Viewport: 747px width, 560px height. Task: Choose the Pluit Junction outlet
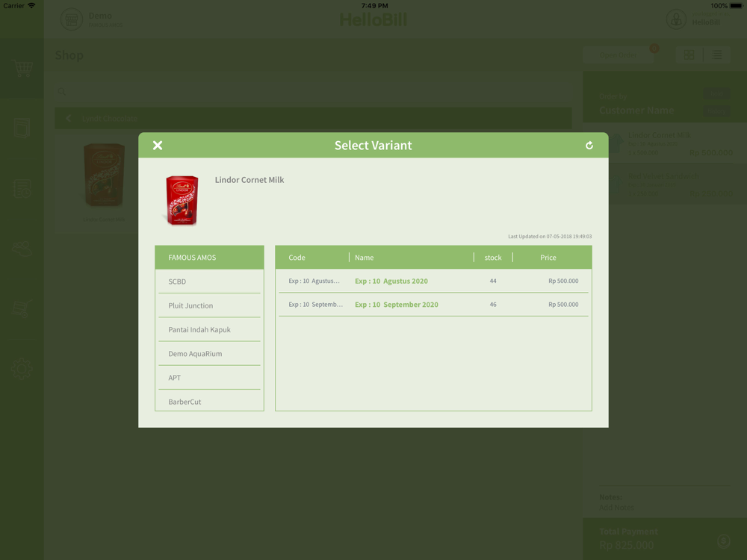(210, 305)
